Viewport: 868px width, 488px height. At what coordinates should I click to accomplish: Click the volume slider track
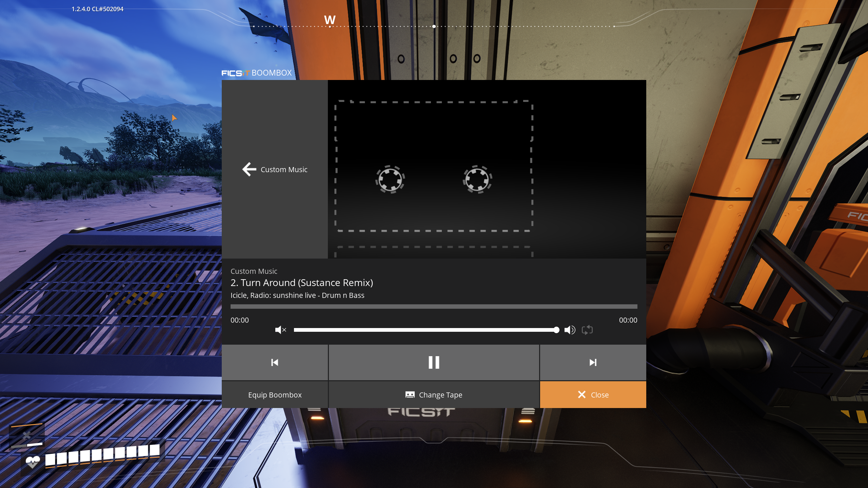426,330
